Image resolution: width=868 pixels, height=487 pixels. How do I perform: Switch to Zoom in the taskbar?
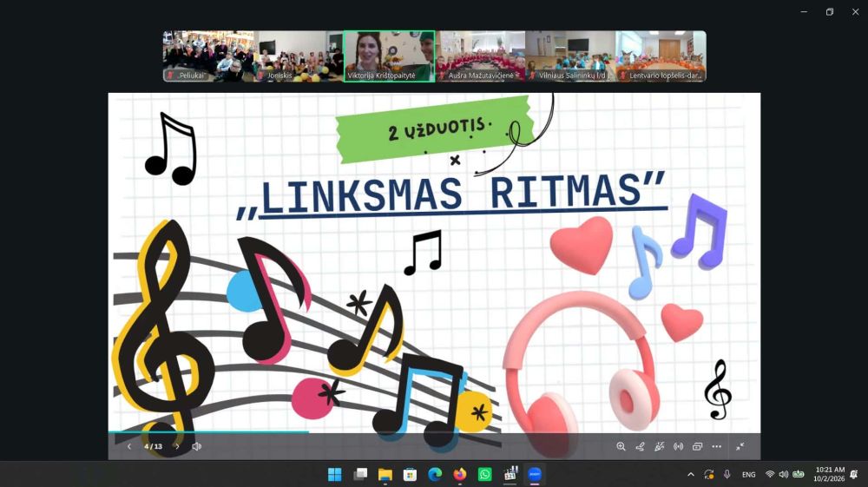coord(535,474)
